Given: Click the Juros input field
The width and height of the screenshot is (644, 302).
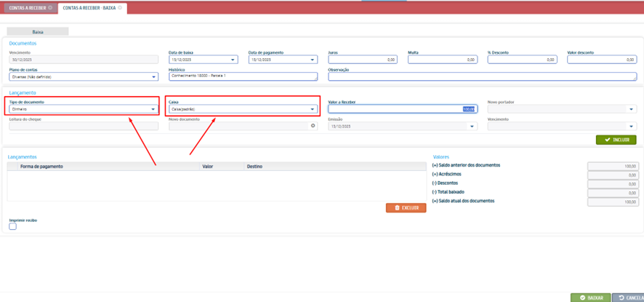Looking at the screenshot, I should [362, 60].
